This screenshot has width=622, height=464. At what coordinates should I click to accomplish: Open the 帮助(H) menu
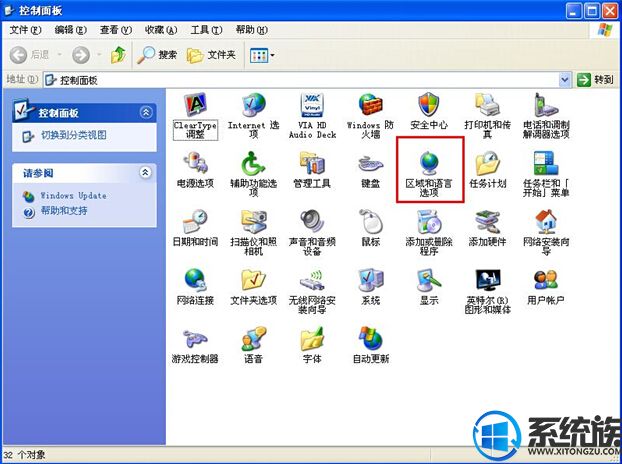(x=252, y=30)
